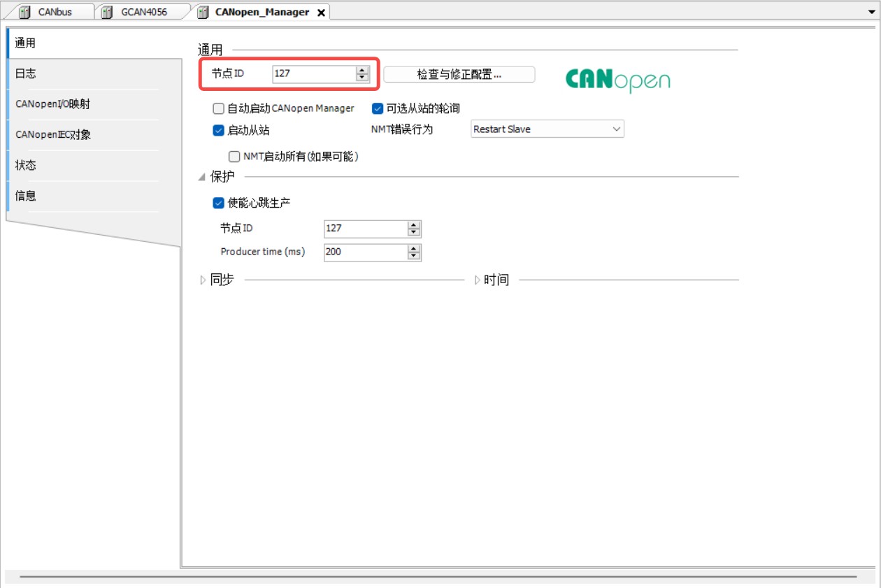Uncheck 启动从站 checkbox
881x588 pixels.
(219, 130)
